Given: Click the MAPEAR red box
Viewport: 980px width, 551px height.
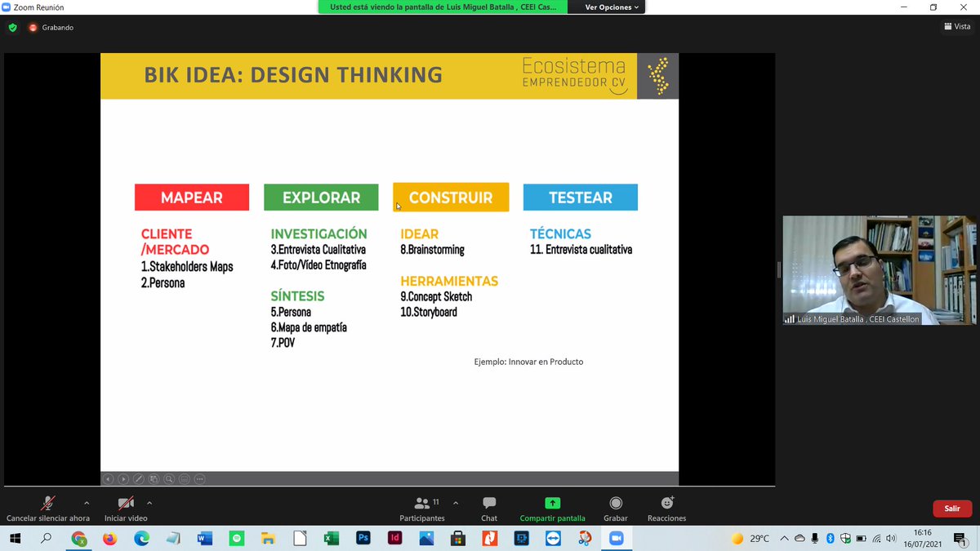Looking at the screenshot, I should click(x=192, y=198).
